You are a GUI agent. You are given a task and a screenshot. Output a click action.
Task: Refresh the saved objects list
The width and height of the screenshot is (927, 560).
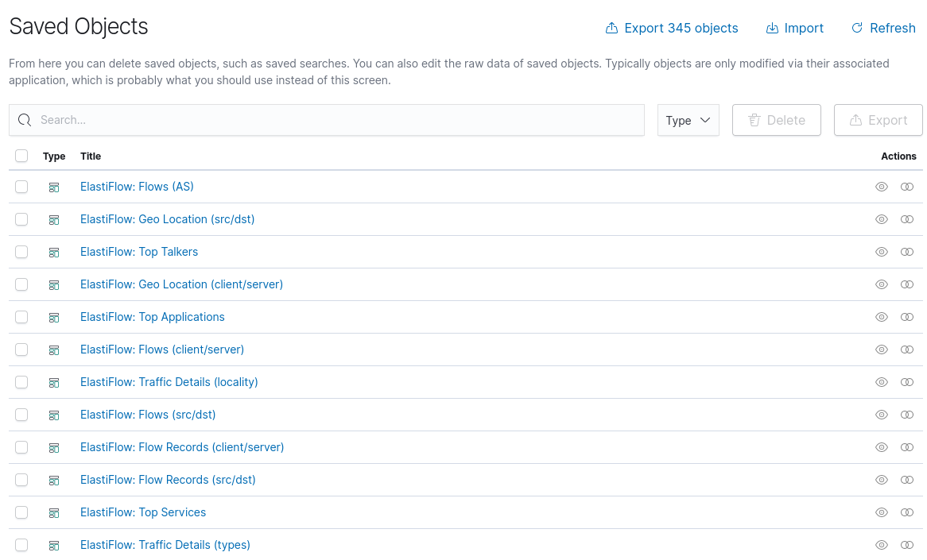(x=883, y=29)
